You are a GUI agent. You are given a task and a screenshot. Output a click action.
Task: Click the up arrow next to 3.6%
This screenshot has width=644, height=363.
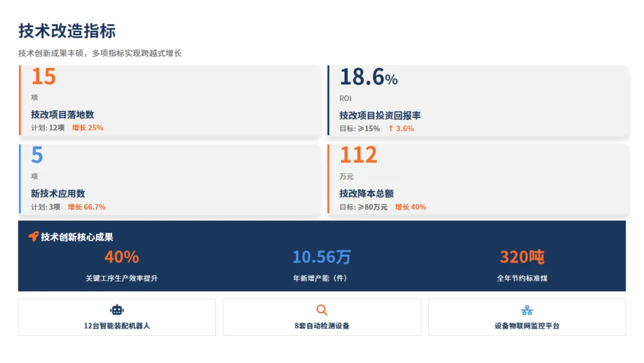coord(391,128)
